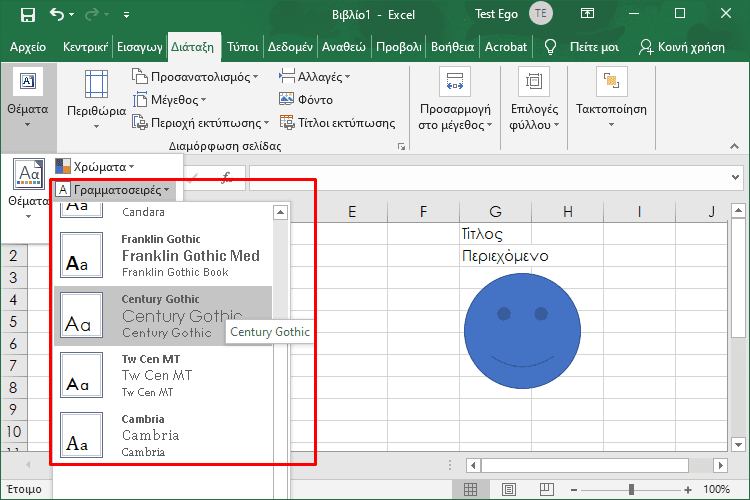Click the zoom slider handle
The image size is (750, 500).
point(631,489)
